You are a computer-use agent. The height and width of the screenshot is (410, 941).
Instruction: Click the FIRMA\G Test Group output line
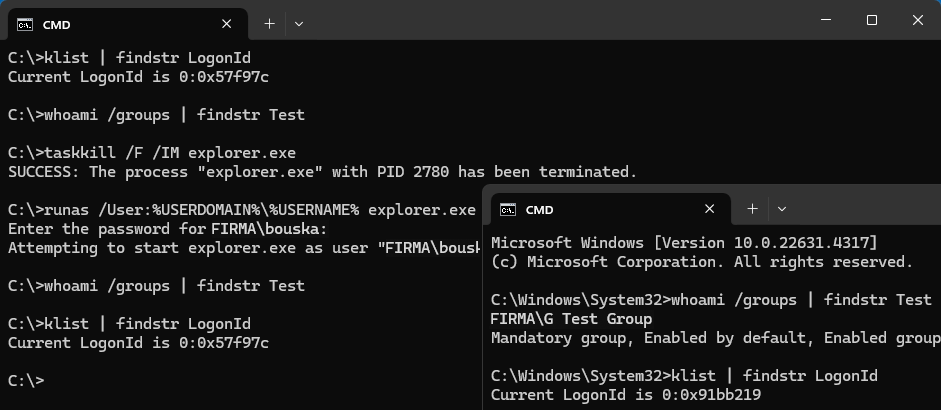tap(571, 319)
